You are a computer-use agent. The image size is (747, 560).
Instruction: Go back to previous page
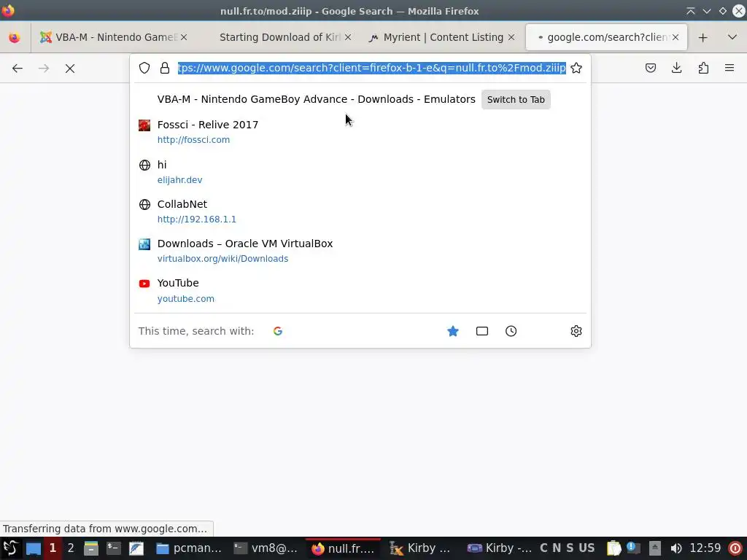tap(18, 68)
